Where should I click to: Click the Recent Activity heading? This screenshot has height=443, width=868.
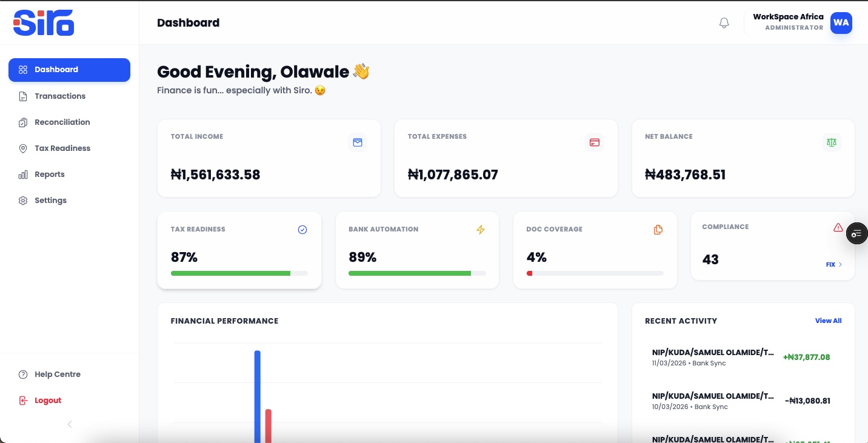681,321
